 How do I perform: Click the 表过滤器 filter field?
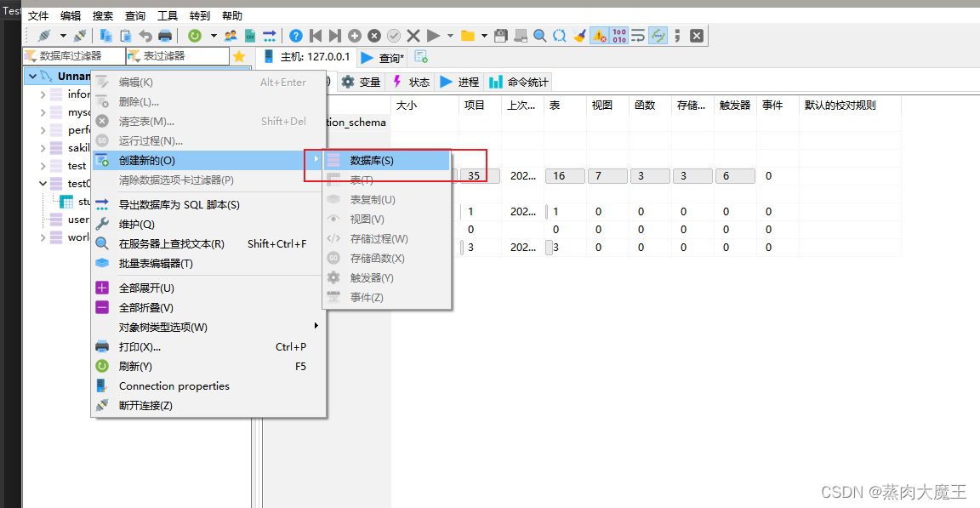pos(178,56)
